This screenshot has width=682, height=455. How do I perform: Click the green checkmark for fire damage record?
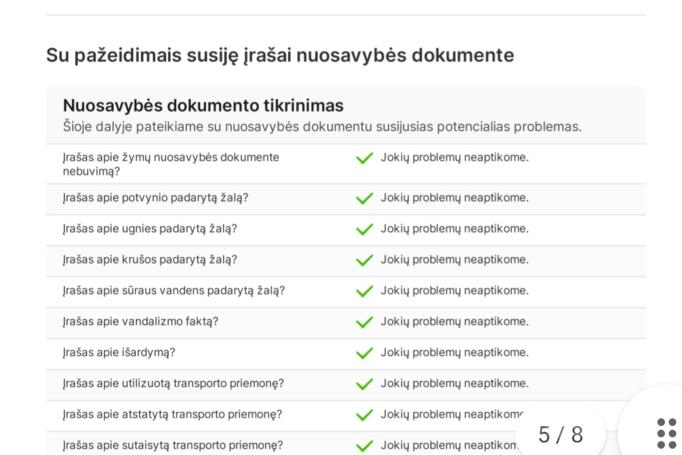[x=365, y=229]
